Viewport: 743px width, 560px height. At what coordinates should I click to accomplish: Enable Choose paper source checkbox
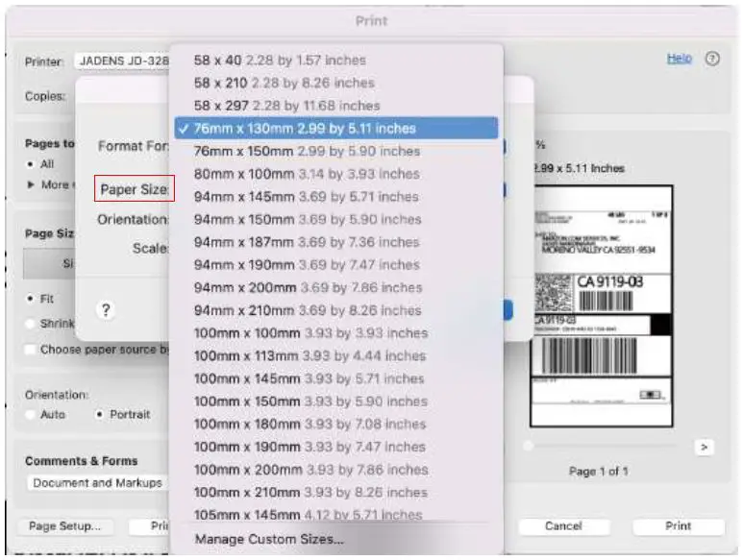(31, 350)
